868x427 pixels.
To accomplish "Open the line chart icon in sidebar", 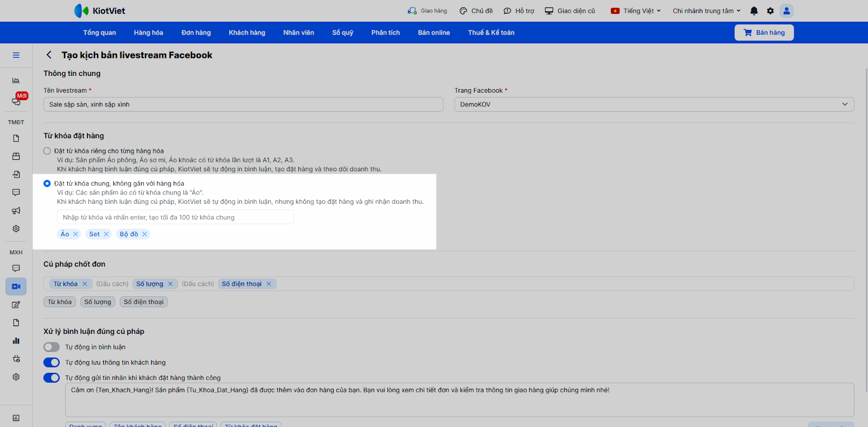I will (x=16, y=80).
